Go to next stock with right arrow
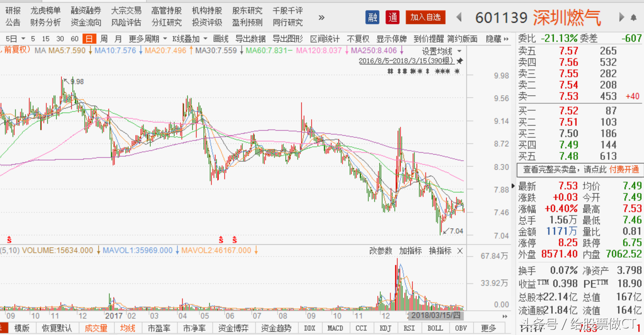The image size is (644, 335). click(622, 17)
